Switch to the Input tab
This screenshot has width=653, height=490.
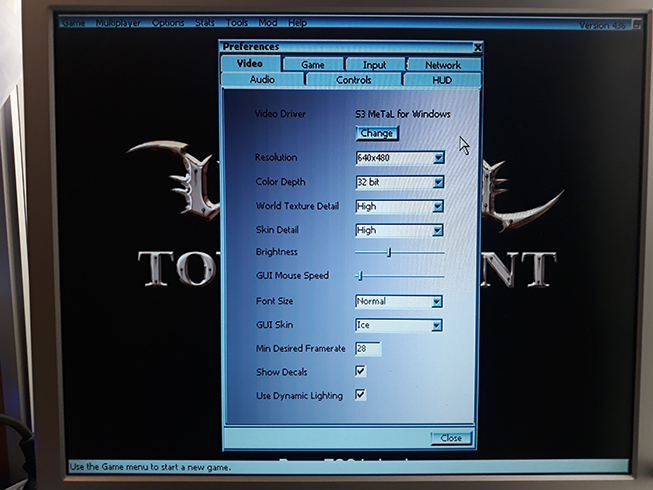375,65
